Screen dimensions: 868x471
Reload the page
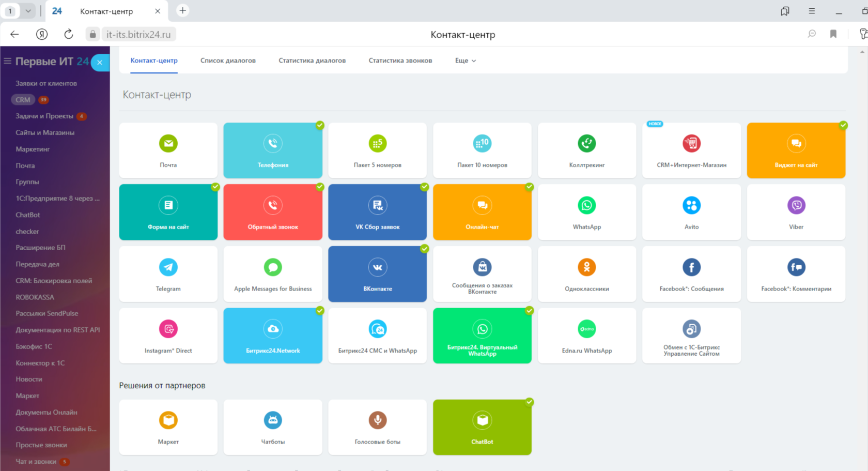point(69,34)
